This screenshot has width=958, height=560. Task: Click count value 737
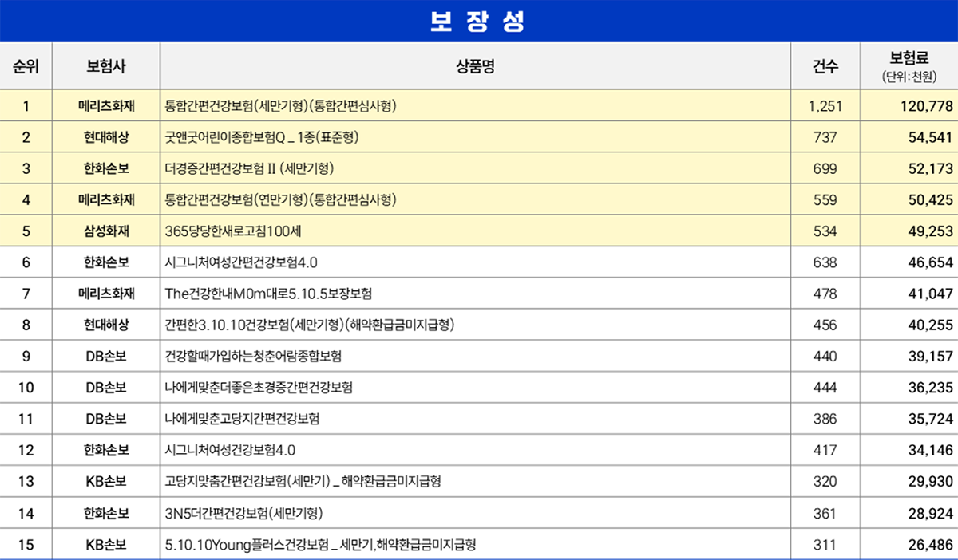[825, 137]
